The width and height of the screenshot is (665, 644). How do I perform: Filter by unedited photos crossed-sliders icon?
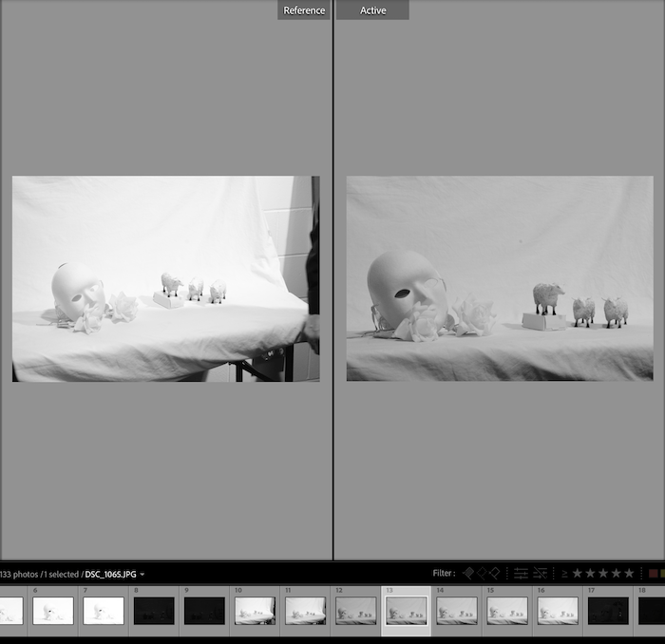[540, 574]
